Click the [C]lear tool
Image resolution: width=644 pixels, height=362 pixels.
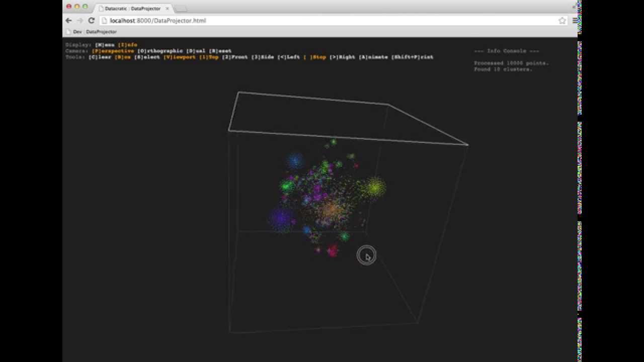click(100, 57)
